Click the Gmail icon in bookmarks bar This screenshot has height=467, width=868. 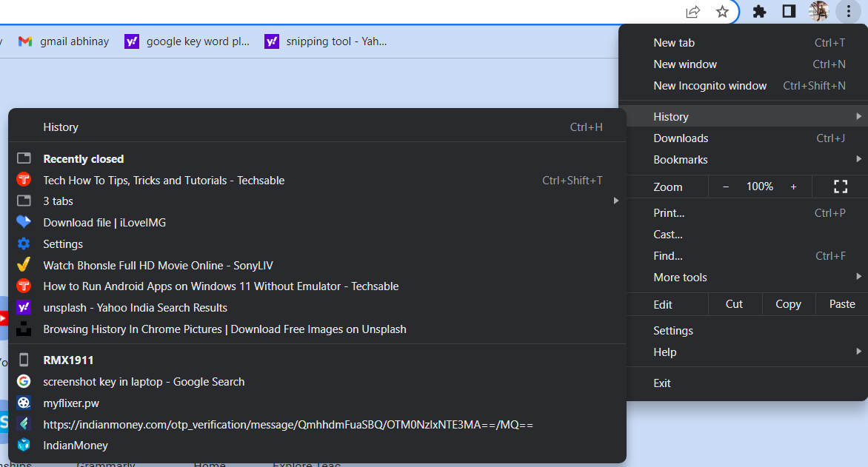tap(25, 41)
